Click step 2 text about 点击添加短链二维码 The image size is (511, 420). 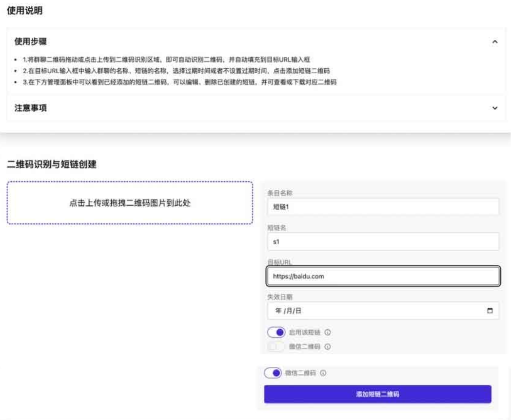[176, 71]
